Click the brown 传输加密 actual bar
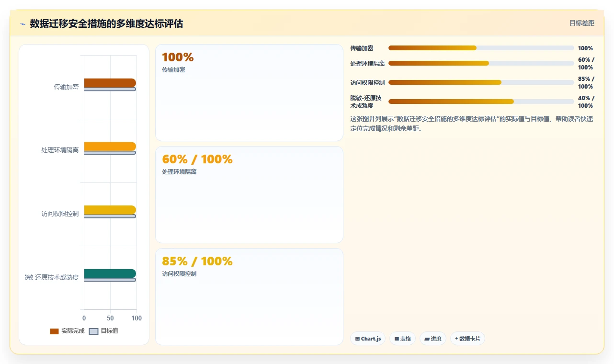 click(110, 83)
